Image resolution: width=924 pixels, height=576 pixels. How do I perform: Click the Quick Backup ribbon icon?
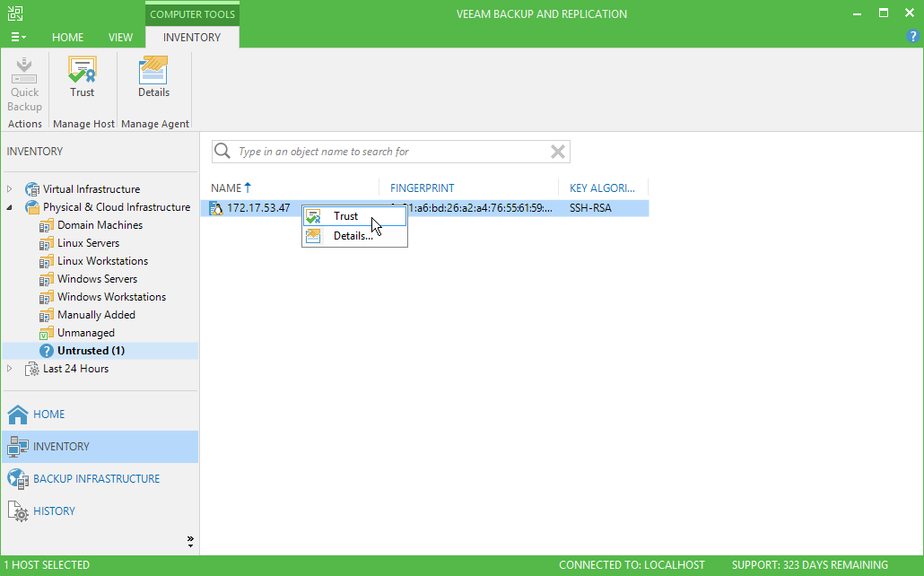click(24, 70)
